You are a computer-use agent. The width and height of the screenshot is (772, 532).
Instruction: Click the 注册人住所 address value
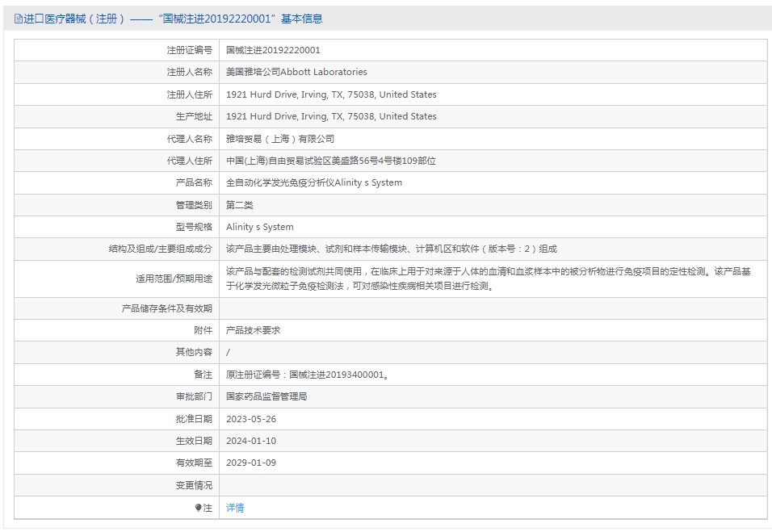331,94
